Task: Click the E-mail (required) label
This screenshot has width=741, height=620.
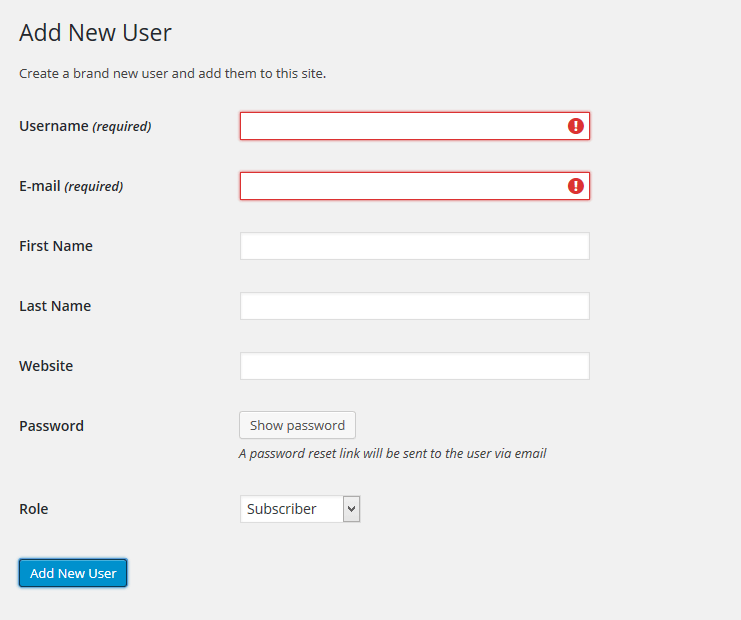Action: (71, 186)
